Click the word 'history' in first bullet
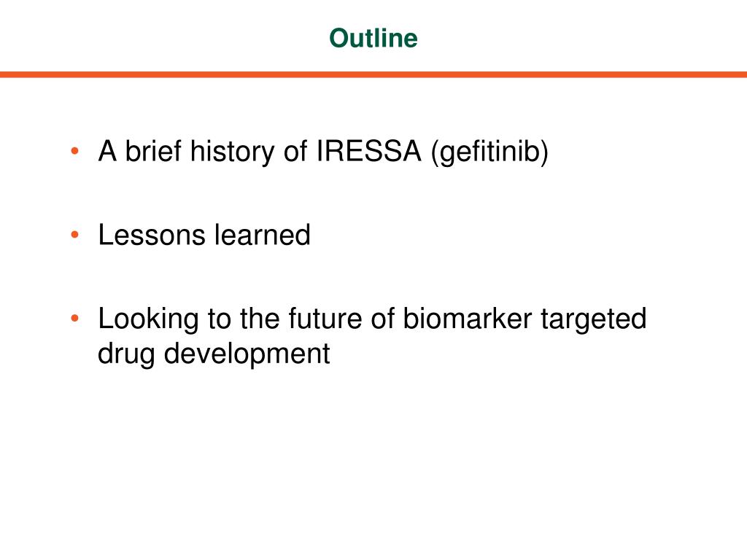 (x=233, y=152)
